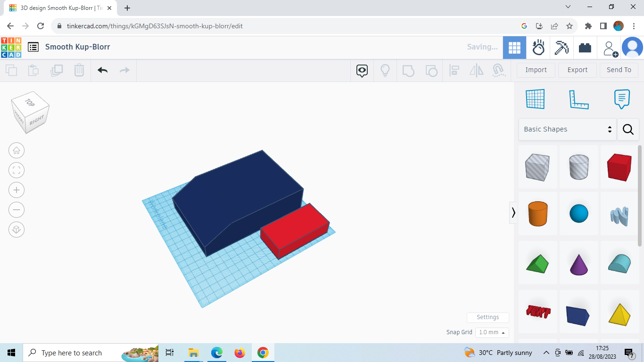Screen dimensions: 644x362
Task: Select the red box shape swatch
Action: pos(619,167)
